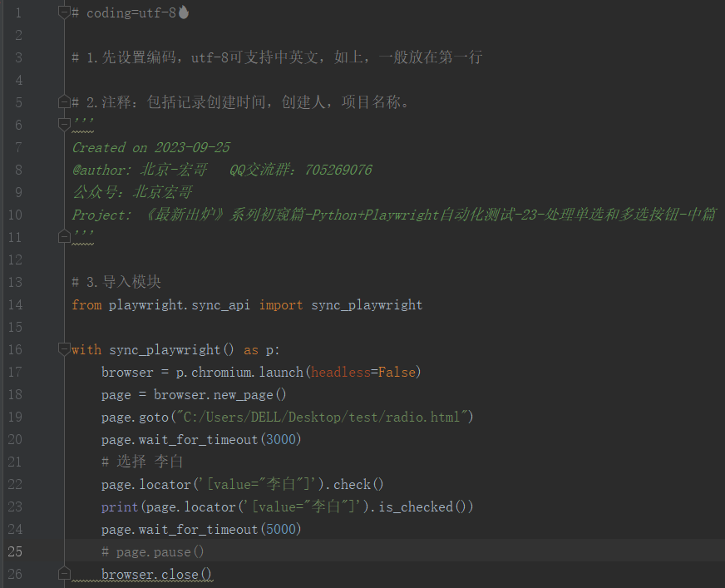This screenshot has width=725, height=588.
Task: Click the 'False' value on line 17
Action: pyautogui.click(x=397, y=373)
